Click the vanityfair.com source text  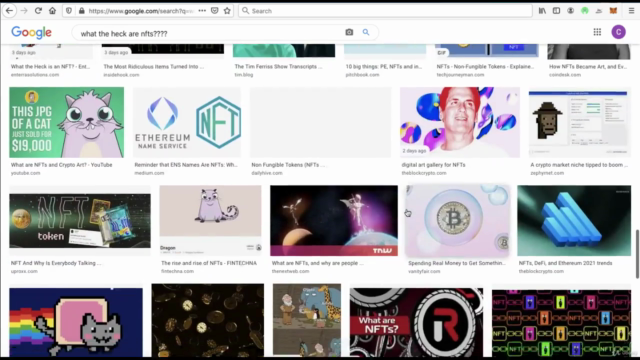(x=424, y=271)
